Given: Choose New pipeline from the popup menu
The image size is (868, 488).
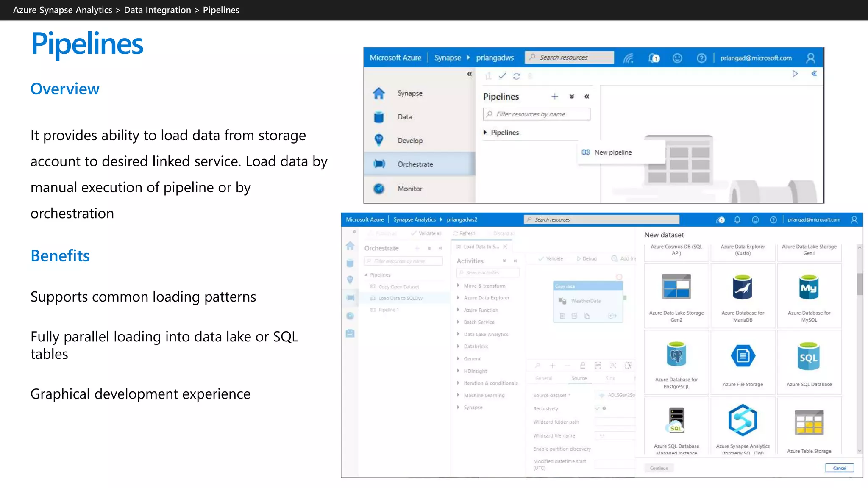Looking at the screenshot, I should coord(621,152).
